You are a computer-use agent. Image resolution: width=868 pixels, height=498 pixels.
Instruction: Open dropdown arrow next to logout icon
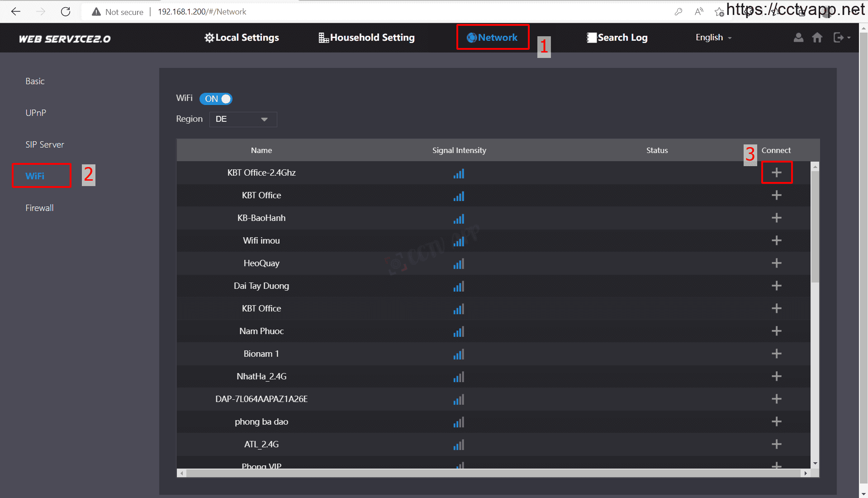click(x=849, y=38)
